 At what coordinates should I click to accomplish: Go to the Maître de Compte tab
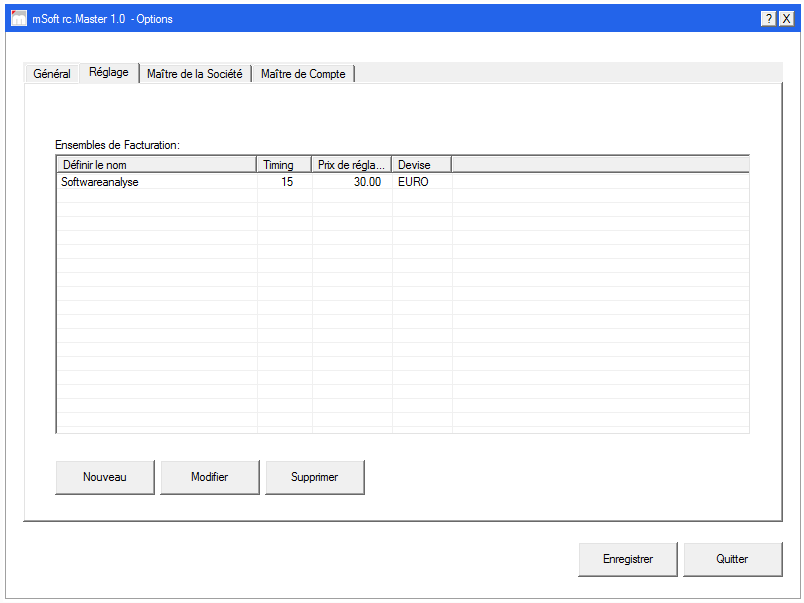pyautogui.click(x=303, y=74)
